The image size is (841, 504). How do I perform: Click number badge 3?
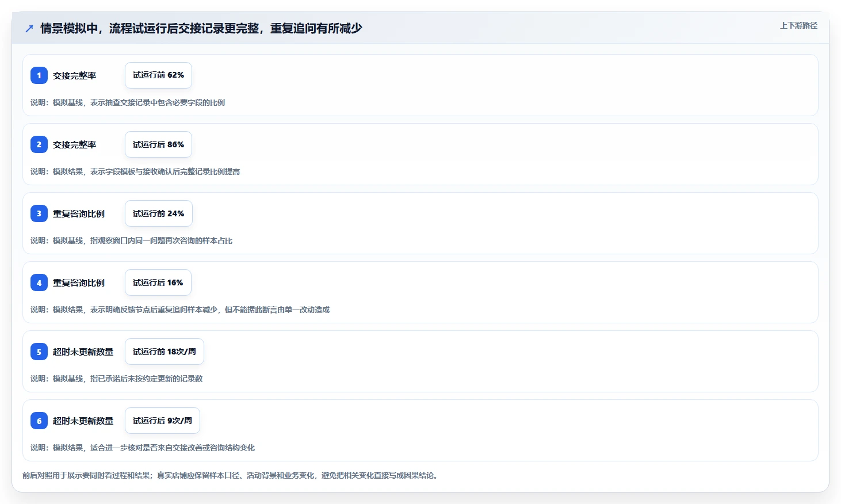point(39,213)
